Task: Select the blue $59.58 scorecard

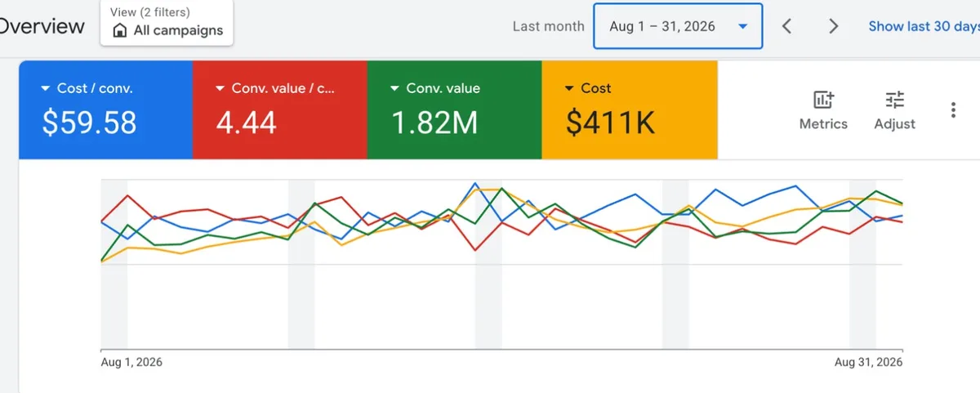Action: click(105, 109)
